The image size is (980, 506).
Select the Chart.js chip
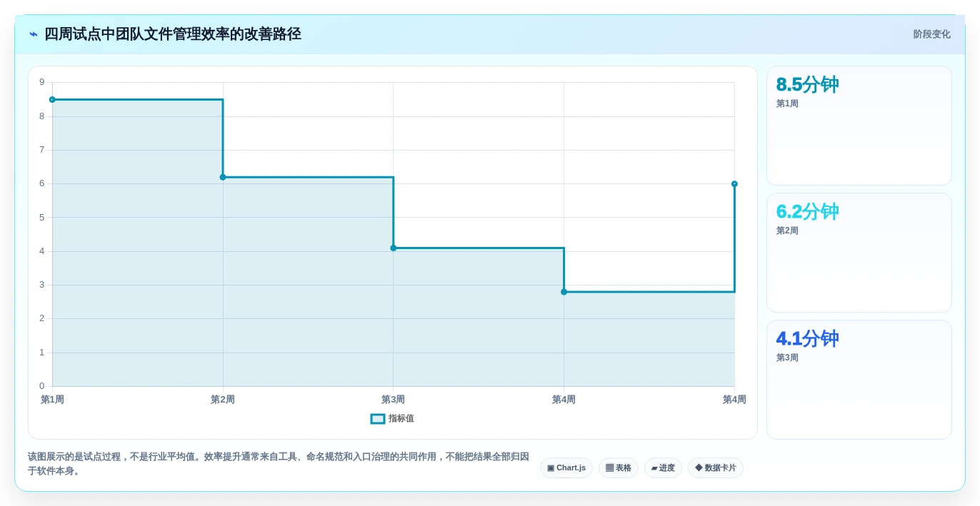pos(566,468)
